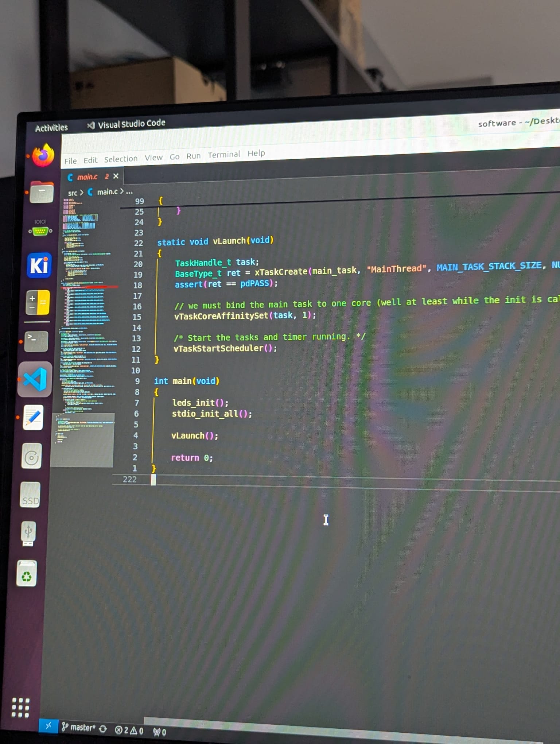Screen dimensions: 560x744
Task: Launch KiCad from the dock
Action: (x=39, y=265)
